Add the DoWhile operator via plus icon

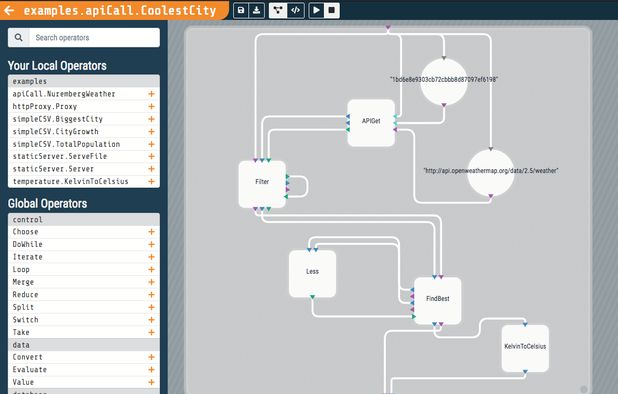click(x=151, y=244)
